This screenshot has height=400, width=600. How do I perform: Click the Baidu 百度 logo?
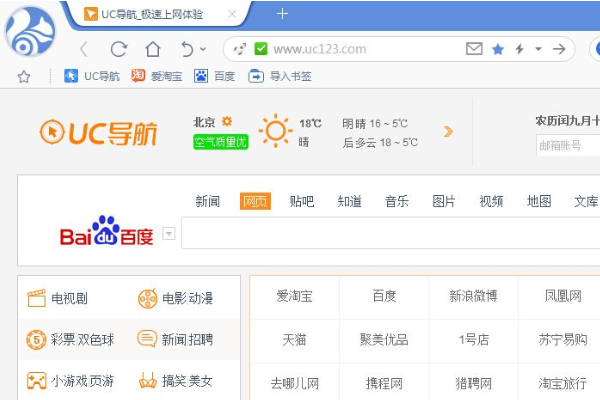(107, 231)
